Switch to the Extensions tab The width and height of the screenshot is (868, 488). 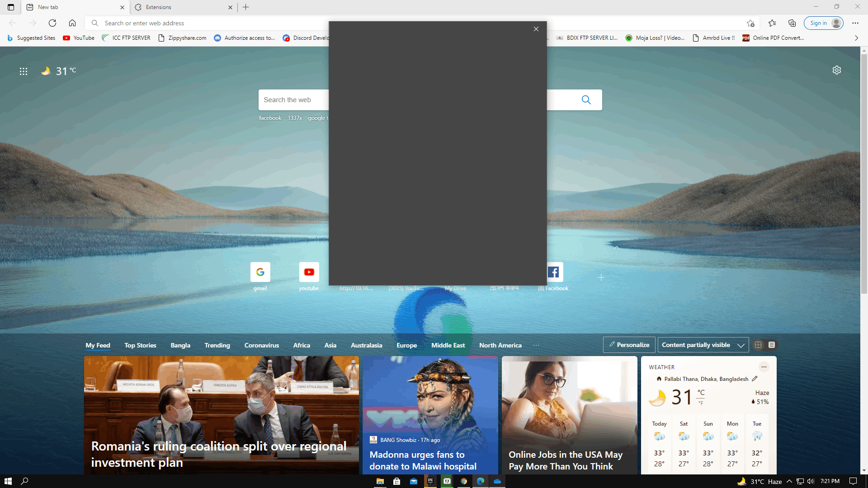pos(183,7)
